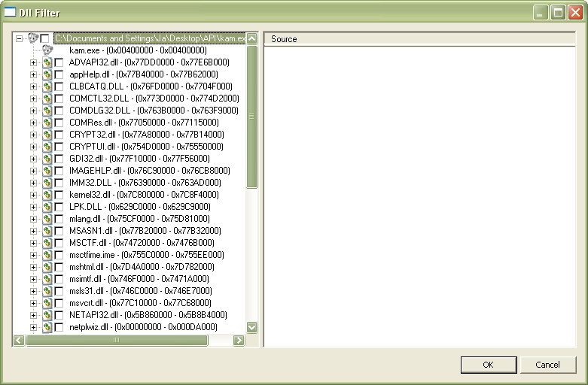Click the vertical scrollbar down arrow
588x385 pixels.
252,327
